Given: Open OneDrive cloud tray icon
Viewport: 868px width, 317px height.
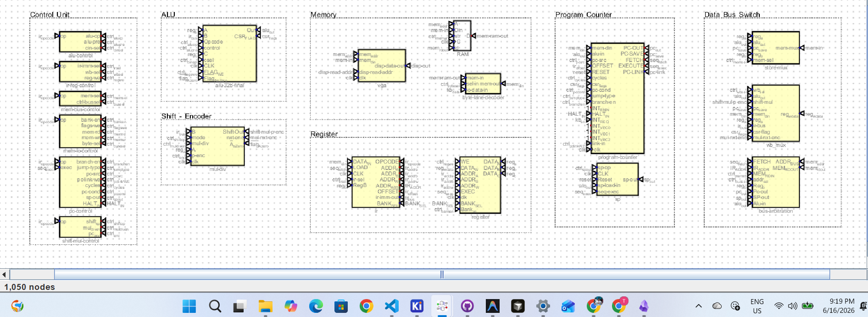Looking at the screenshot, I should pyautogui.click(x=717, y=306).
